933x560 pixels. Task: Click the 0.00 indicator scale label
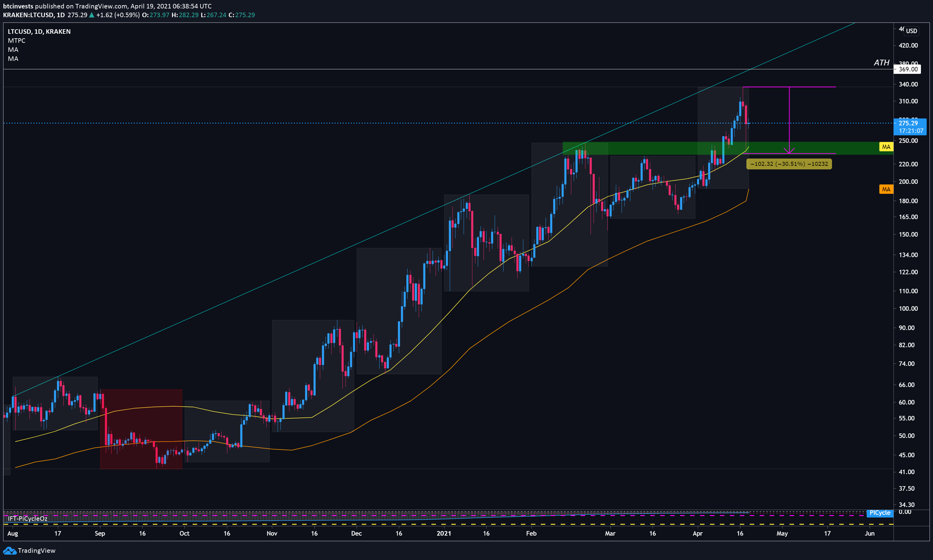(905, 512)
